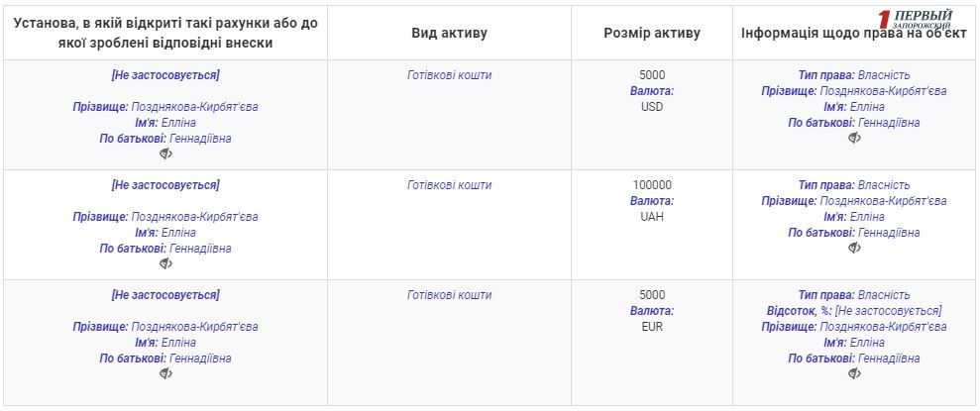980x411 pixels.
Task: Select the 'Розмір активу' column header
Action: tap(651, 33)
